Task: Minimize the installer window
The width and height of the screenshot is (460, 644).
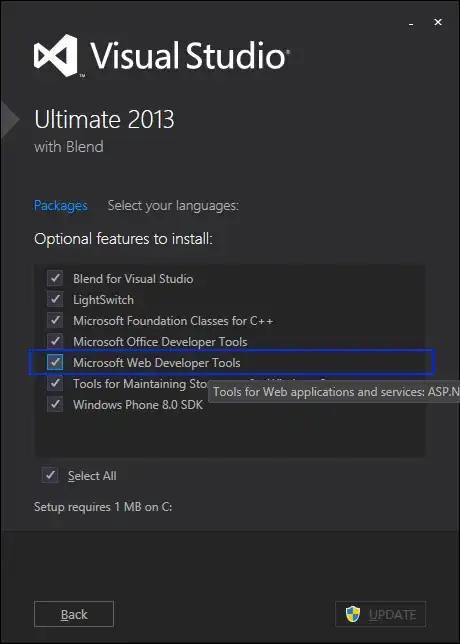Action: pyautogui.click(x=411, y=23)
